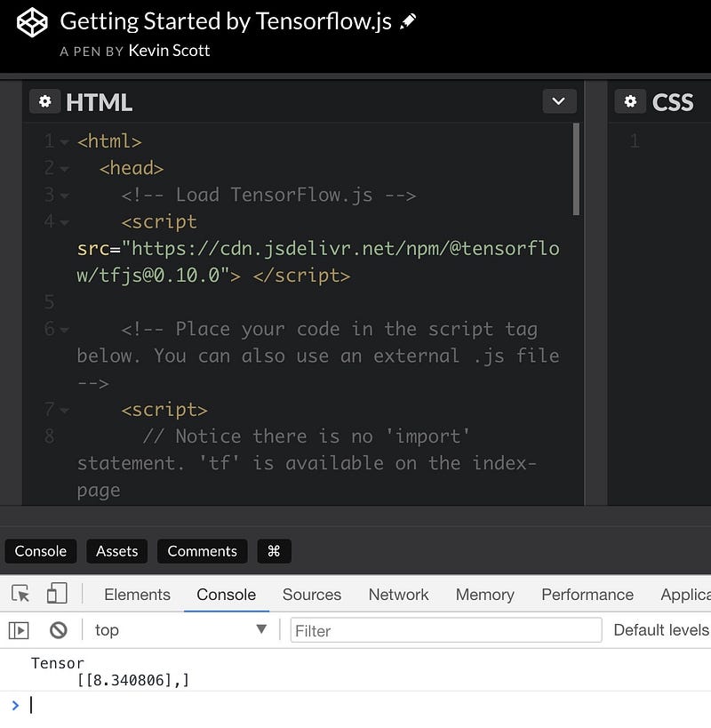Open HTML editor settings gear
This screenshot has width=711, height=728.
(45, 101)
